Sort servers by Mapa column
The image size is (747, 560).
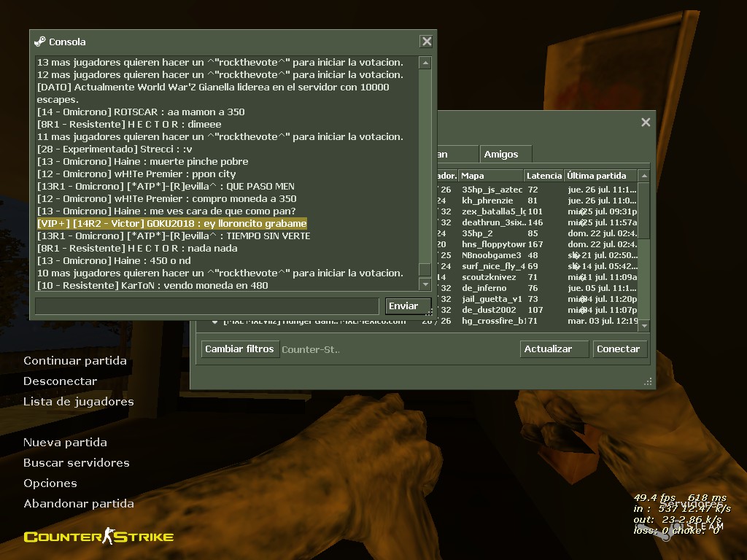(491, 176)
